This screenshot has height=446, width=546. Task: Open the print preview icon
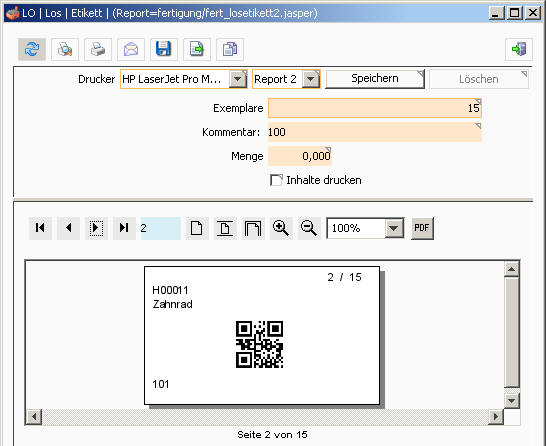(65, 49)
